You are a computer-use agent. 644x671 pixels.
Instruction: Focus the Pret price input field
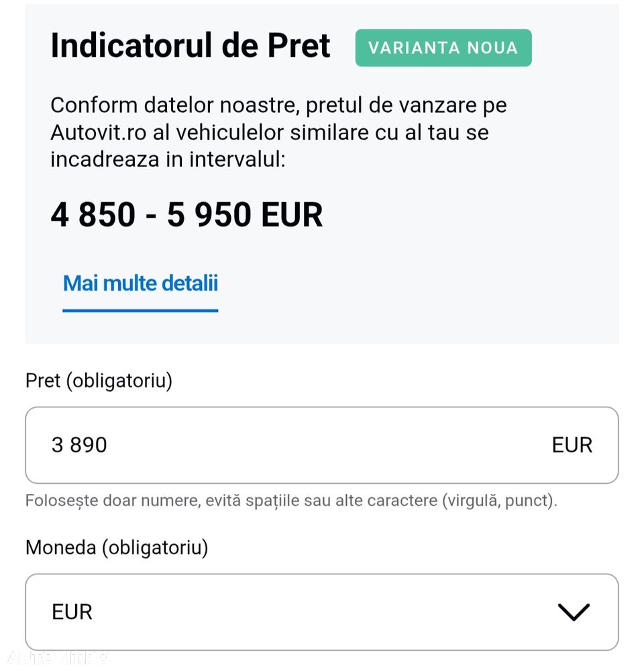tap(322, 445)
